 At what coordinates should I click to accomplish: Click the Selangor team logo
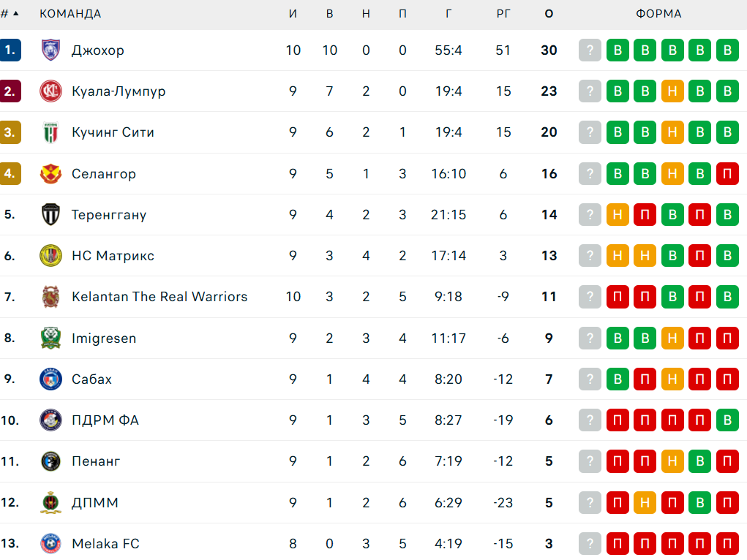point(50,174)
